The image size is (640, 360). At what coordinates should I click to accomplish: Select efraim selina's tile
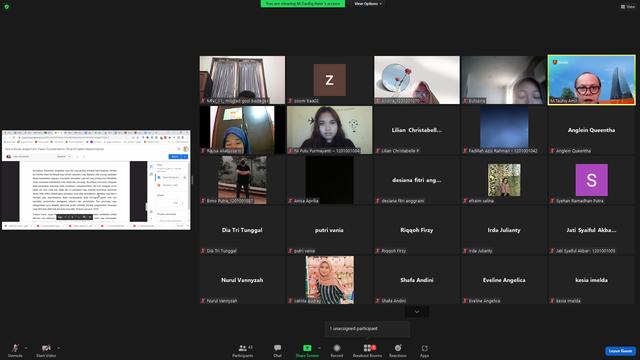point(504,180)
